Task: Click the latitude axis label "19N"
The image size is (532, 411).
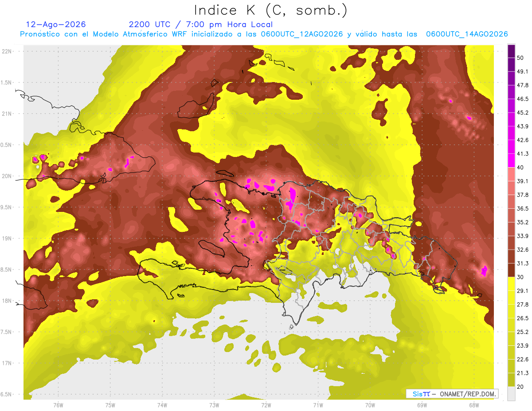Action: tap(7, 239)
